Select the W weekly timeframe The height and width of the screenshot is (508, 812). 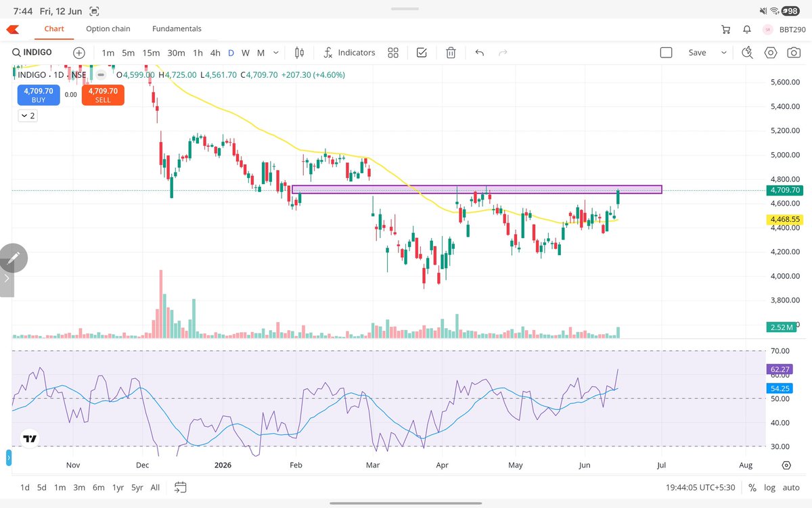[x=246, y=52]
